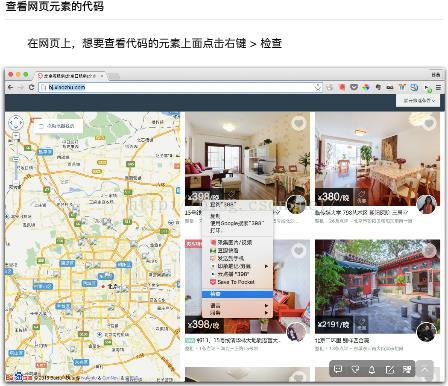Screen dimensions: 448x386
Task: Toggle favorite heart on courtyard ¥2191 listing
Action: point(430,251)
